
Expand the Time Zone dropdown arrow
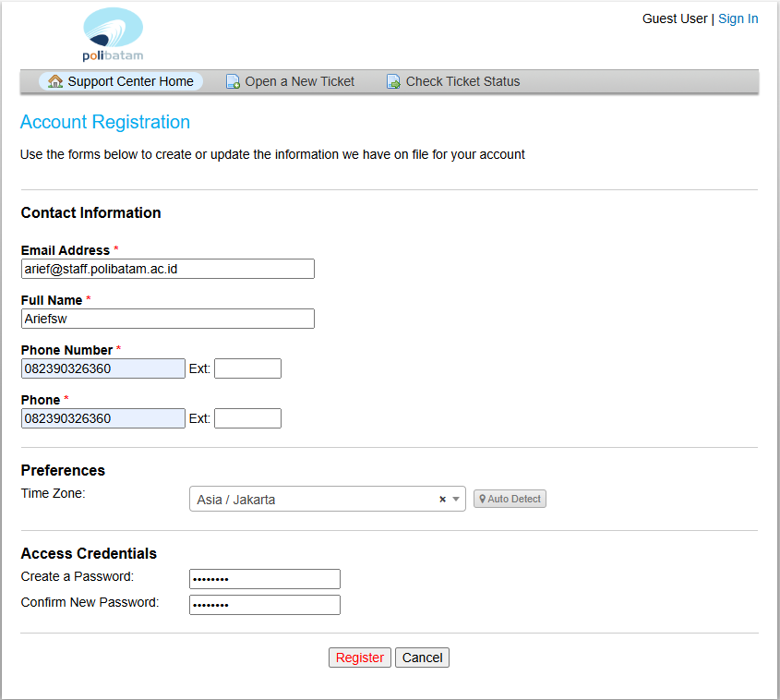tap(456, 500)
